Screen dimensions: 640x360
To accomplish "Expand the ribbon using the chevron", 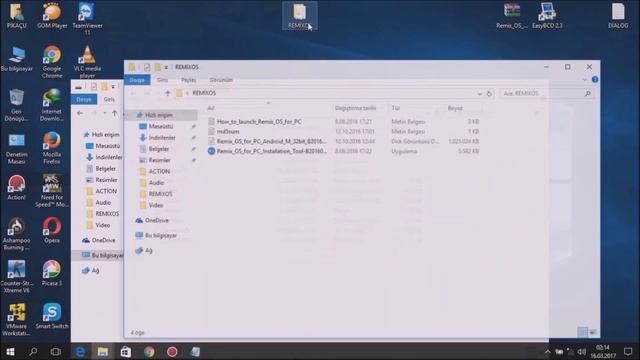I will click(x=584, y=80).
